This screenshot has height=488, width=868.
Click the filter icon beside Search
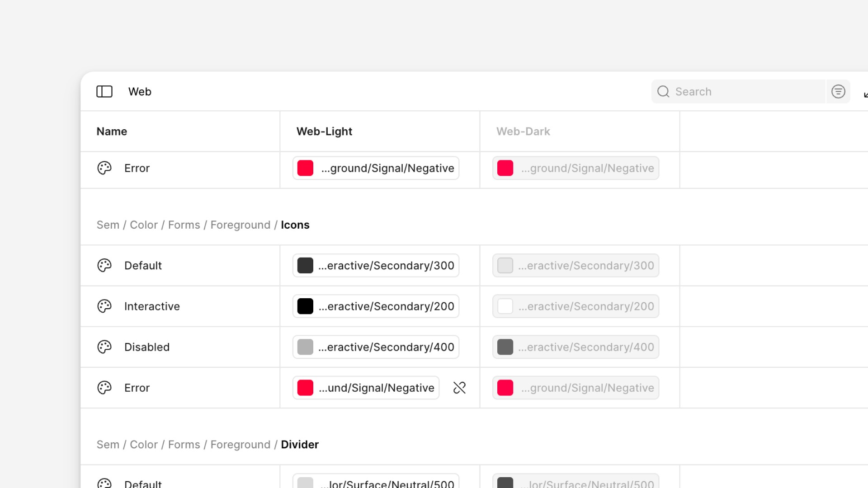[838, 92]
